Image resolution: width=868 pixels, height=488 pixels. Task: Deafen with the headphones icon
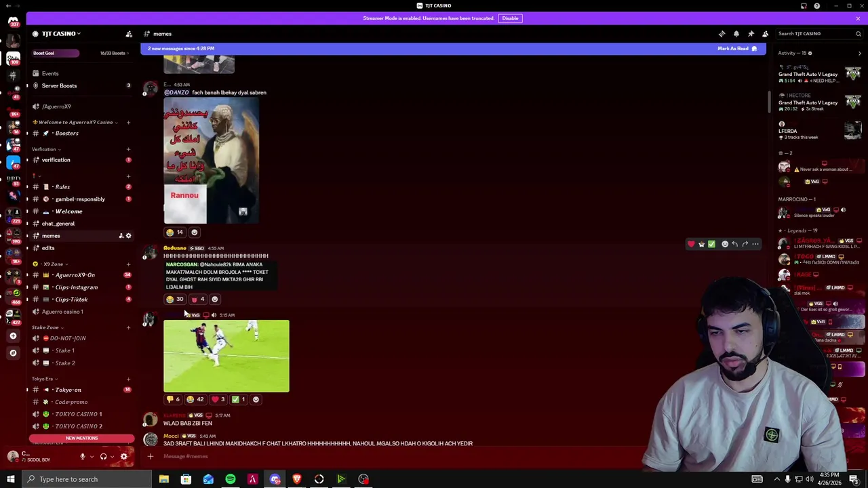point(103,457)
